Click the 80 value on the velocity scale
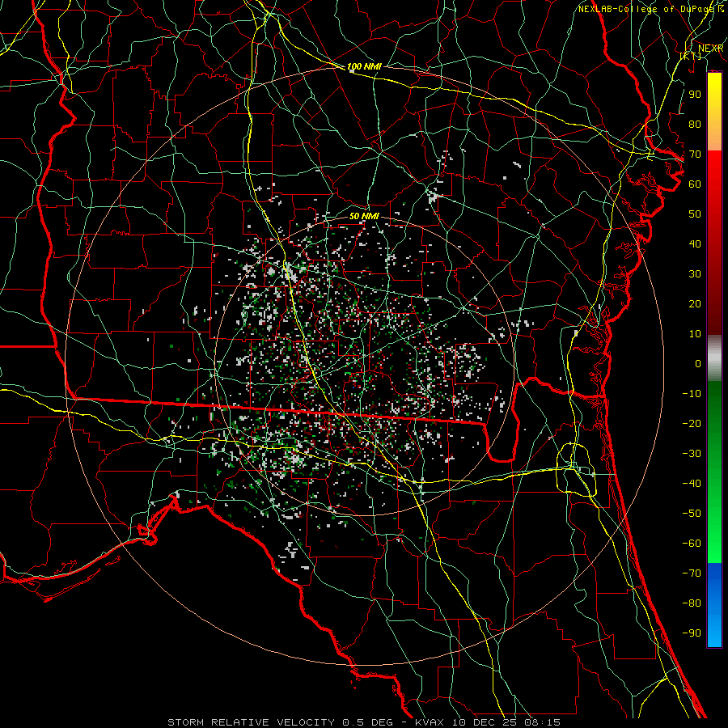 [x=695, y=124]
